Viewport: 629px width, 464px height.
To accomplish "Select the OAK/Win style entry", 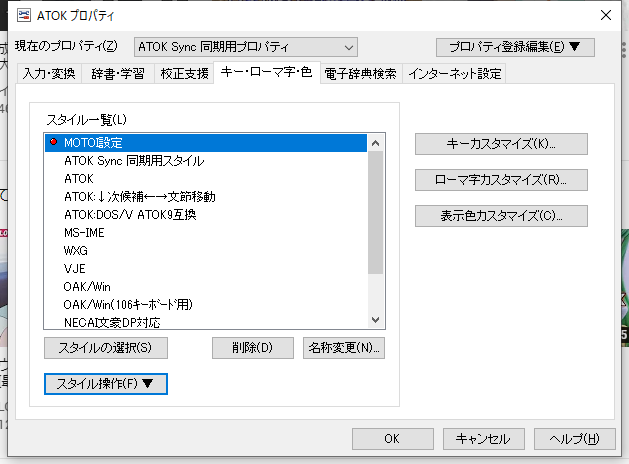I will click(206, 287).
